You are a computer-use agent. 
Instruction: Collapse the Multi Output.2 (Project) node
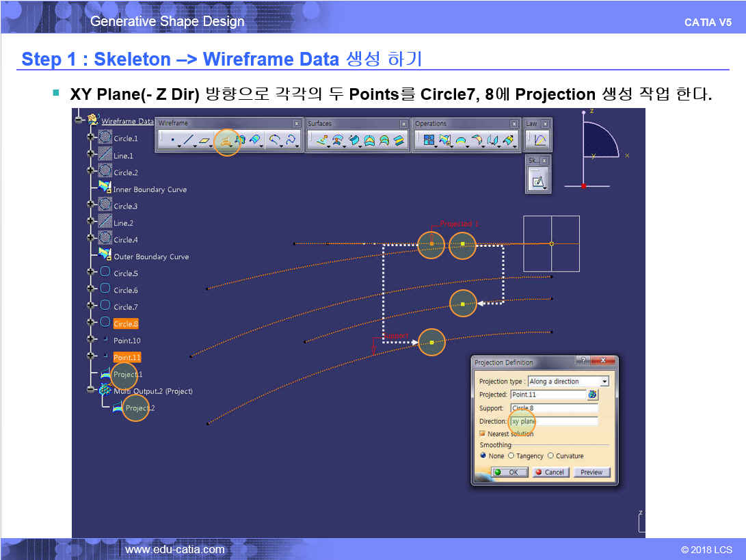point(90,390)
